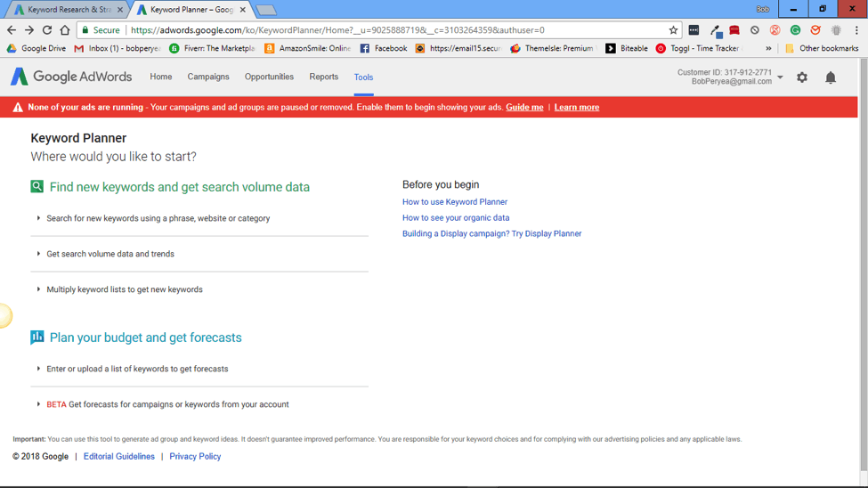Click the browser back arrow

point(12,30)
